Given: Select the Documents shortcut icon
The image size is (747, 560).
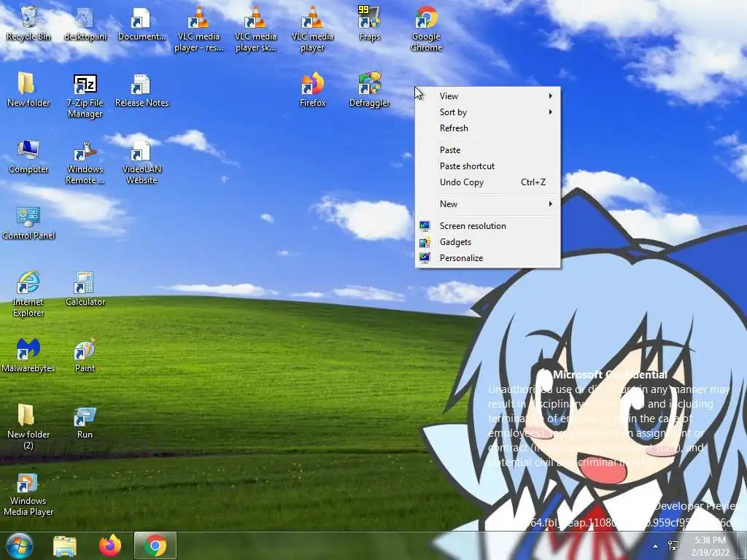Looking at the screenshot, I should (x=142, y=24).
